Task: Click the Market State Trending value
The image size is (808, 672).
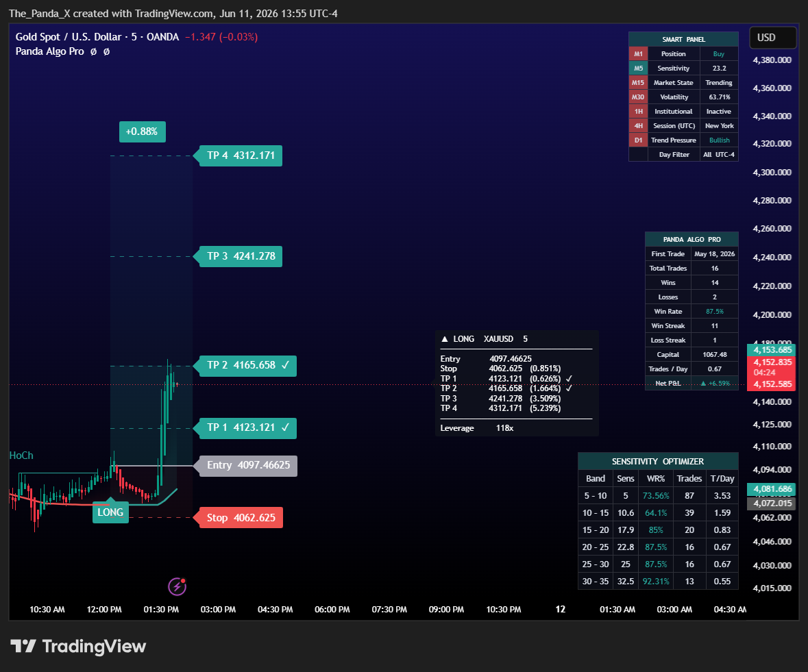Action: pos(719,82)
